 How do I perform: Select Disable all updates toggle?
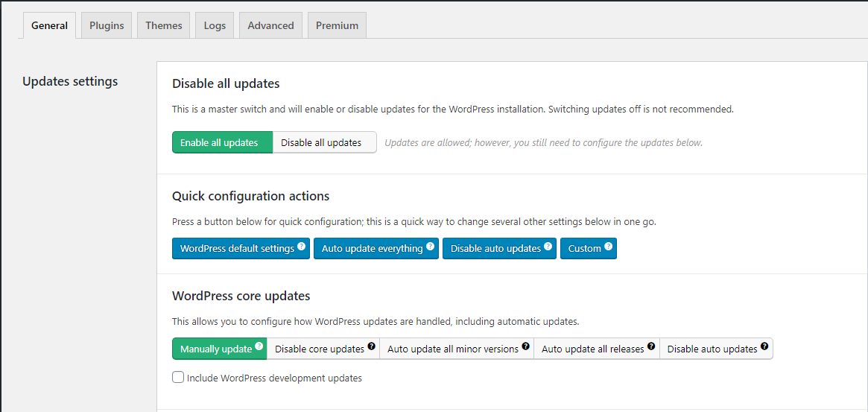click(325, 142)
